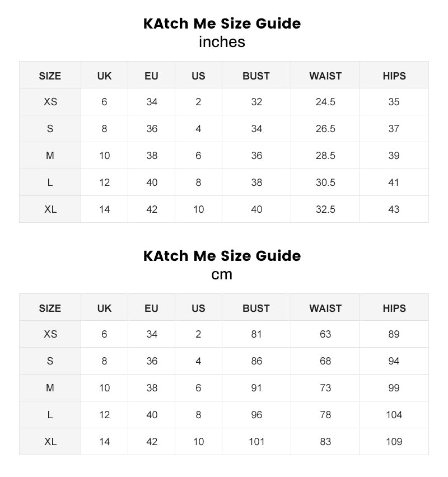Click the "inches" subtitle under the first title
Viewport: 448px width, 477px height.
click(x=222, y=42)
